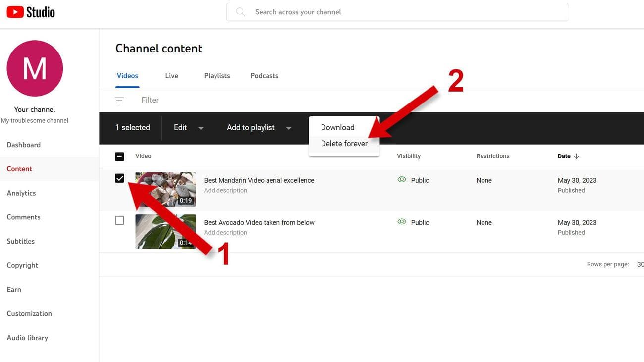Click the search magnifier icon
The width and height of the screenshot is (644, 362).
tap(241, 12)
